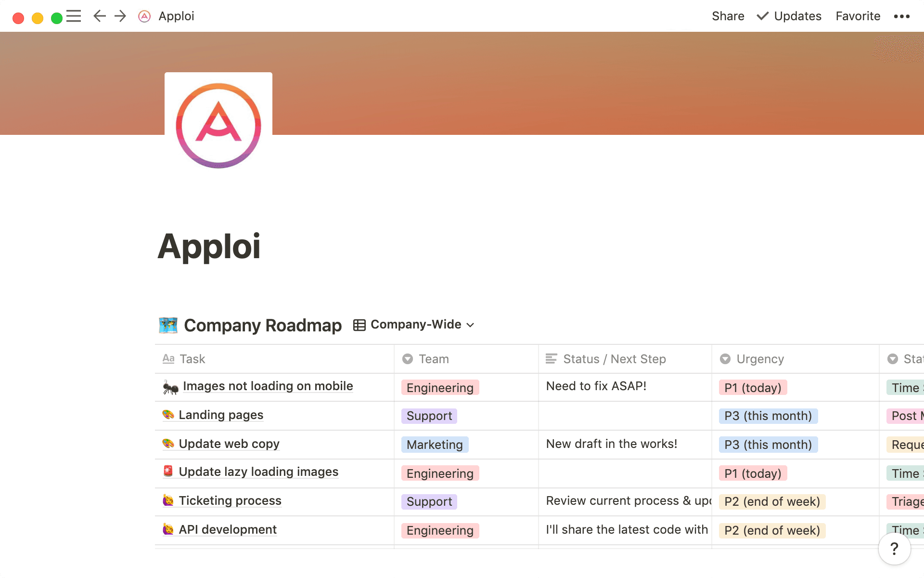Click the "P1 (today)" urgency tag
Image resolution: width=924 pixels, height=578 pixels.
point(752,387)
